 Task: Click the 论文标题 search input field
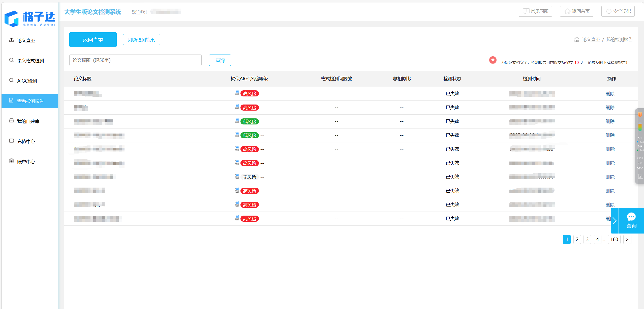(135, 60)
